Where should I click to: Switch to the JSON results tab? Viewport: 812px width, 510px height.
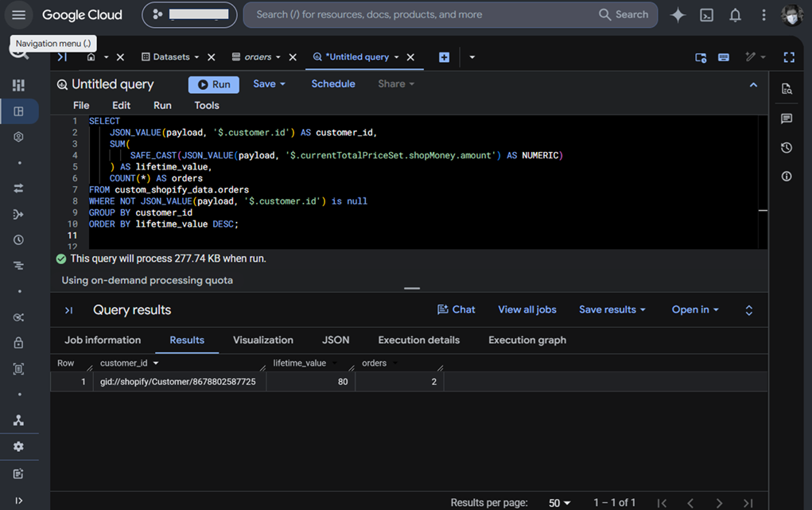(336, 340)
